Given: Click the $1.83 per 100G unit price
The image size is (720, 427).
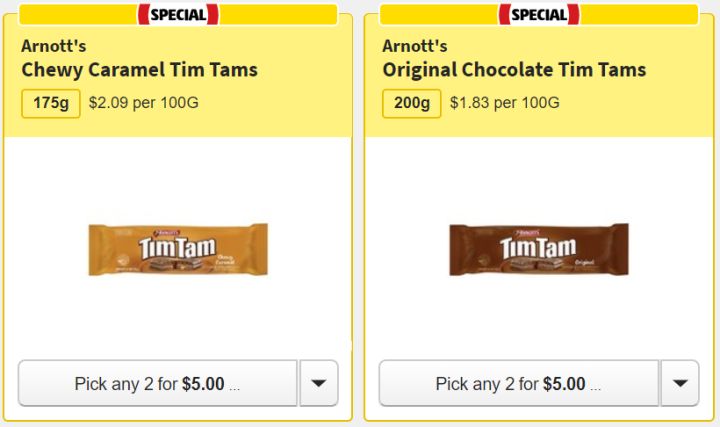Looking at the screenshot, I should pos(504,103).
